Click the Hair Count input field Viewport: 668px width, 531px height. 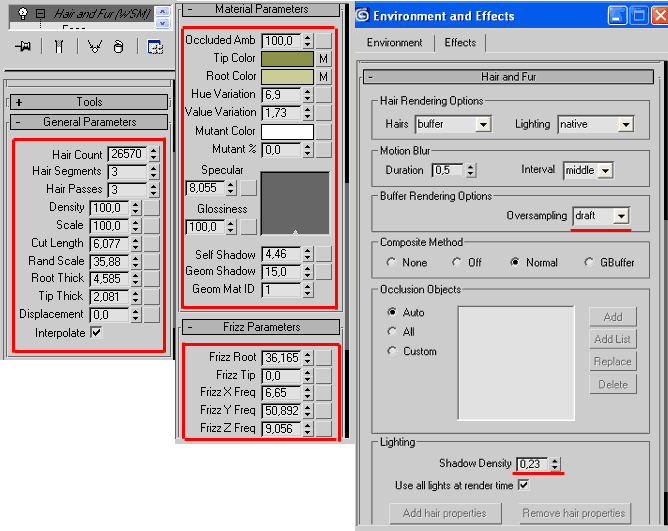(126, 155)
